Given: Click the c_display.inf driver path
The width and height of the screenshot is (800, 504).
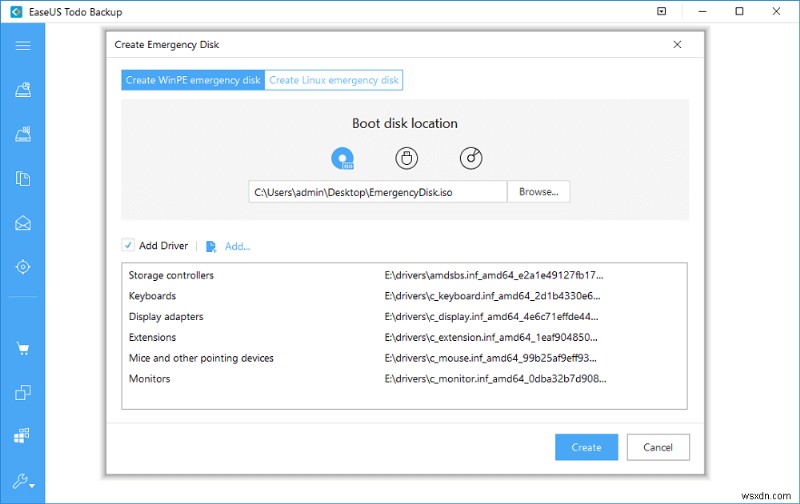Looking at the screenshot, I should pyautogui.click(x=491, y=317).
